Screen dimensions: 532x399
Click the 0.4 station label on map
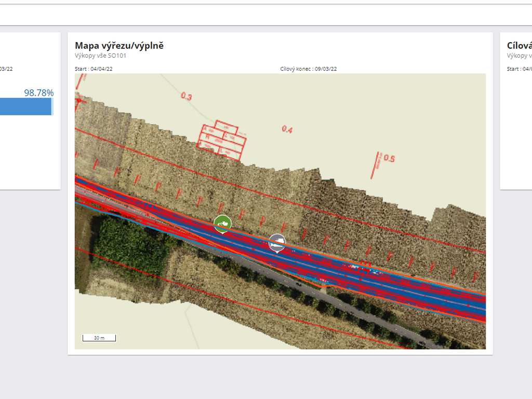(x=287, y=129)
